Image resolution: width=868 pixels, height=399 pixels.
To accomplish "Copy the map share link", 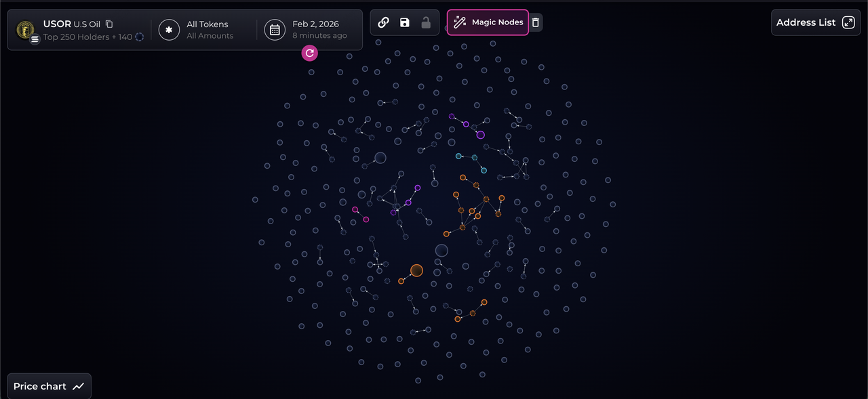I will click(383, 22).
